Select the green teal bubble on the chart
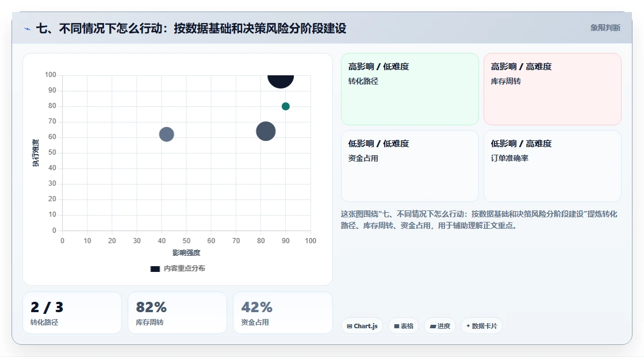This screenshot has width=644, height=357. [x=285, y=106]
